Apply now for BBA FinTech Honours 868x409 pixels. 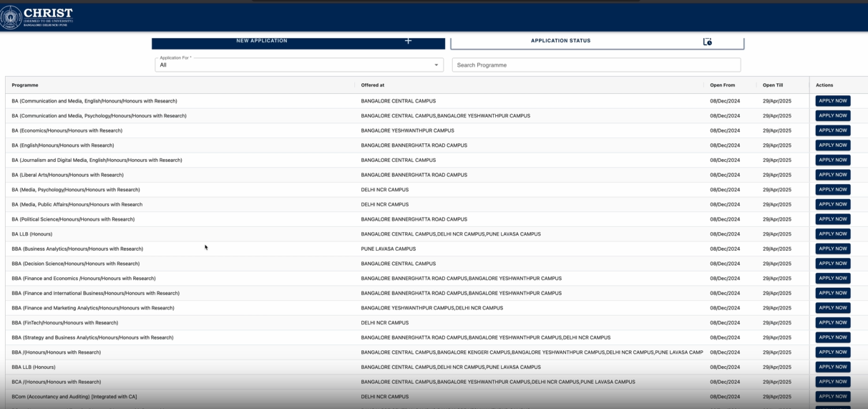[x=832, y=322]
